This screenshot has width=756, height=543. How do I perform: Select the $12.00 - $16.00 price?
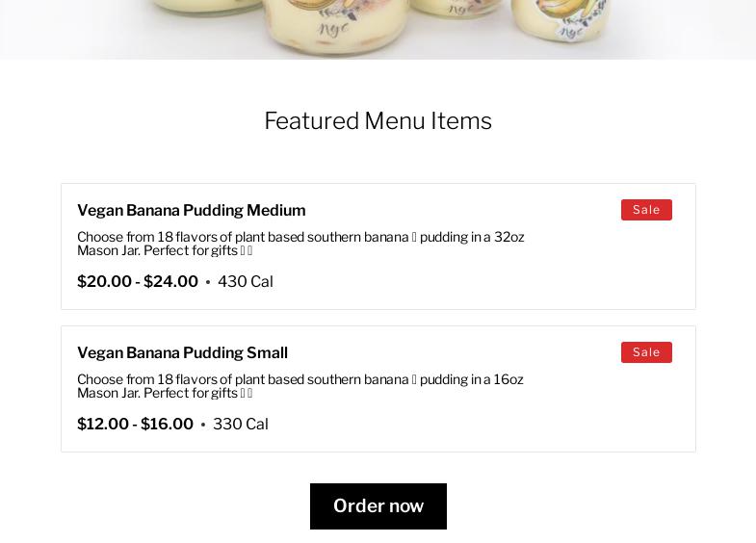135,425
